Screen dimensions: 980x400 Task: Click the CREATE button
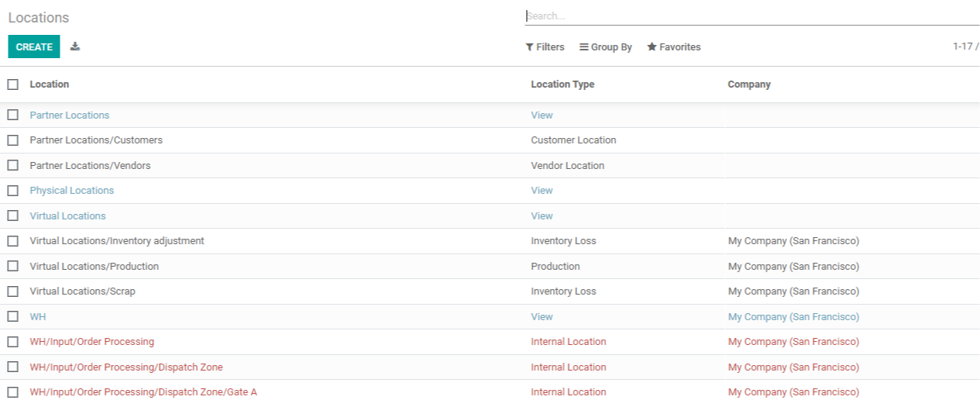[34, 47]
